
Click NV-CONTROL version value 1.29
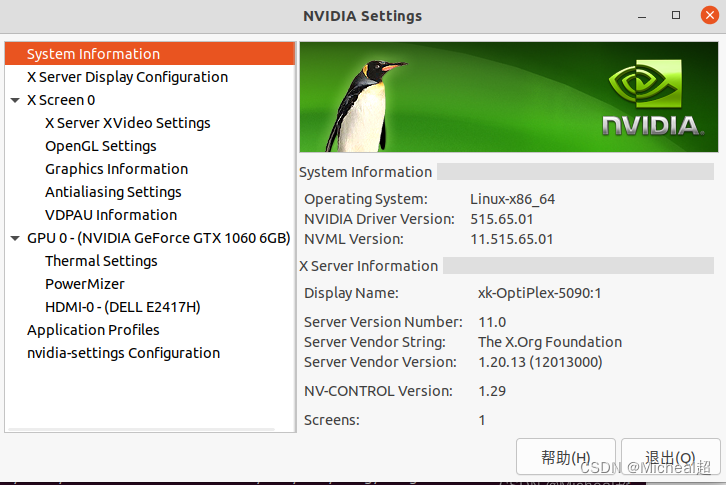tap(492, 391)
